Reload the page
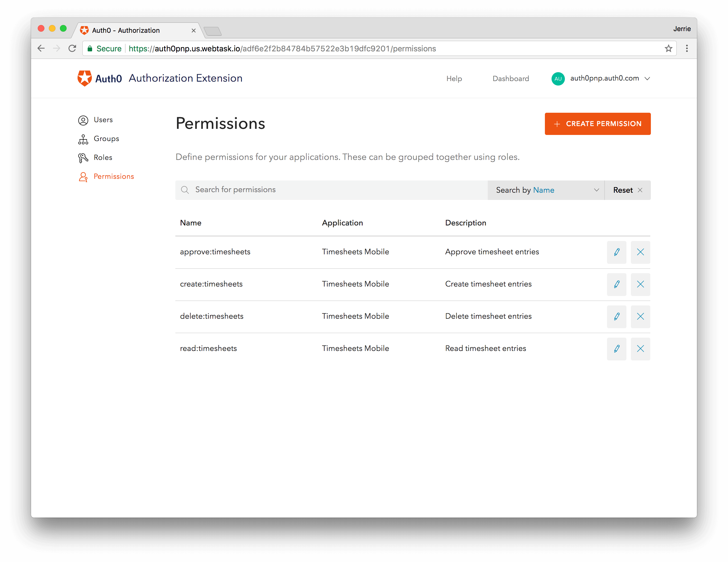This screenshot has height=562, width=728. (72, 49)
